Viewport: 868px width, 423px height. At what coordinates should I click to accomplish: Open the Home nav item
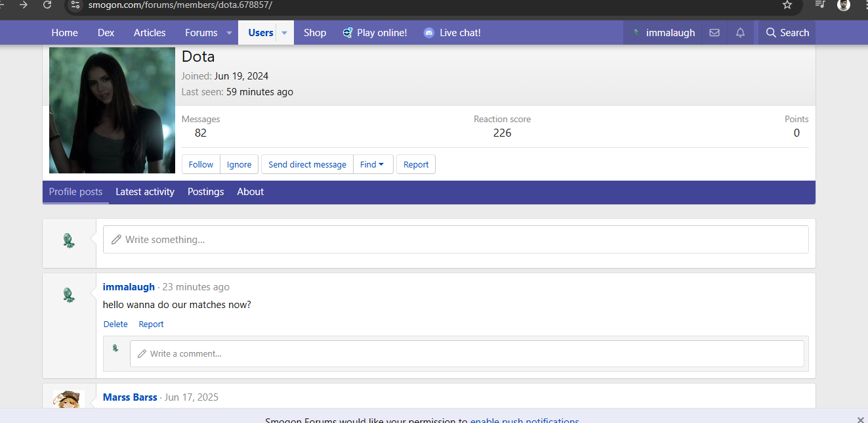click(x=64, y=33)
